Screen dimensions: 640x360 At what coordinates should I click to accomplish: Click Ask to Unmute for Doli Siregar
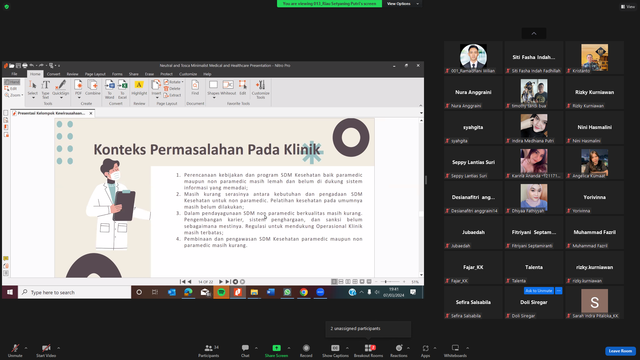point(538,291)
